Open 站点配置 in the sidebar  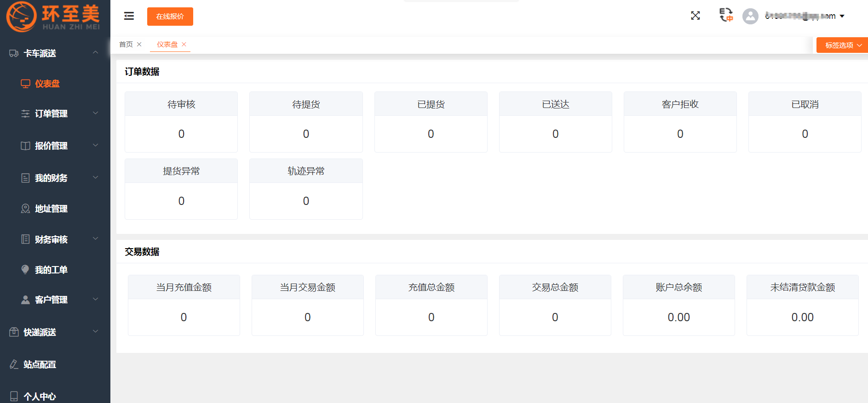point(40,364)
